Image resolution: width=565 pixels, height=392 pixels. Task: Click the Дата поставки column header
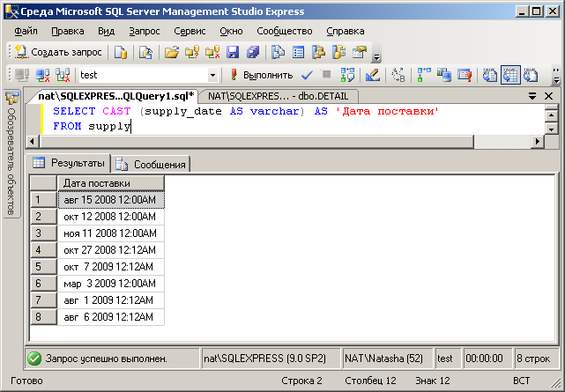click(111, 183)
